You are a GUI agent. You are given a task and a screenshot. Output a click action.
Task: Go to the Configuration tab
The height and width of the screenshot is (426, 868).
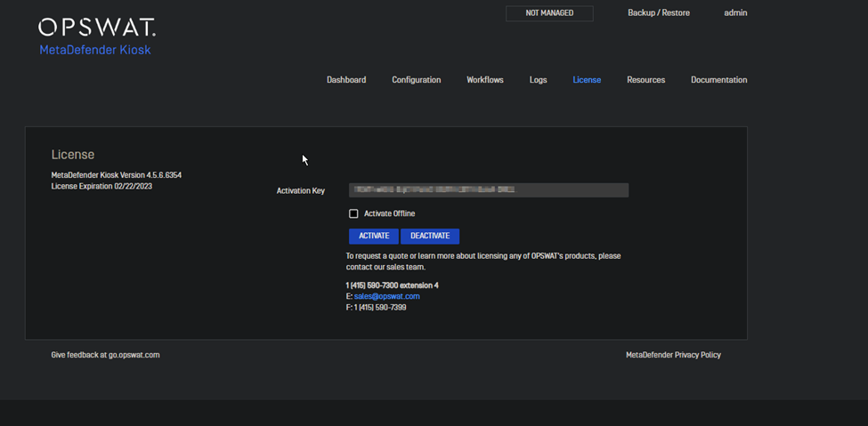click(417, 80)
